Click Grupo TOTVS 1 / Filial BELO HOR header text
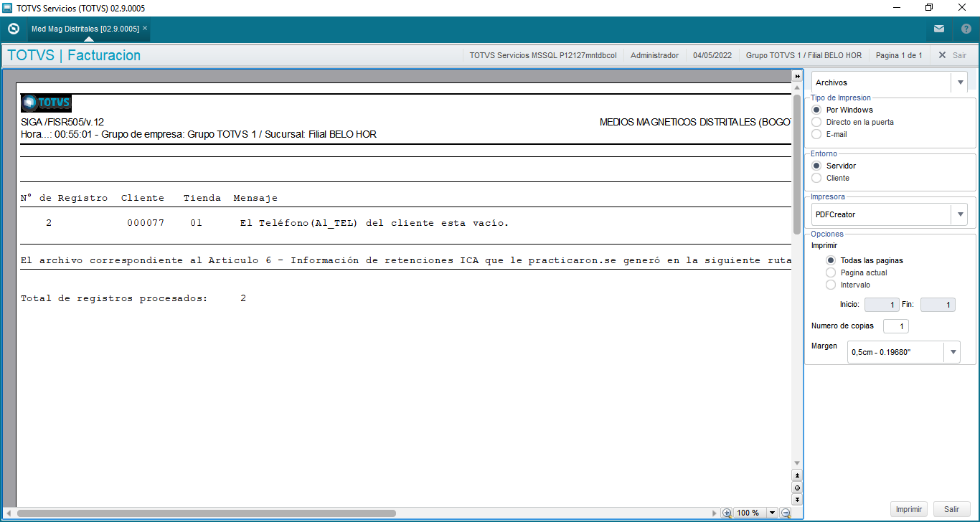The height and width of the screenshot is (522, 980). 804,55
